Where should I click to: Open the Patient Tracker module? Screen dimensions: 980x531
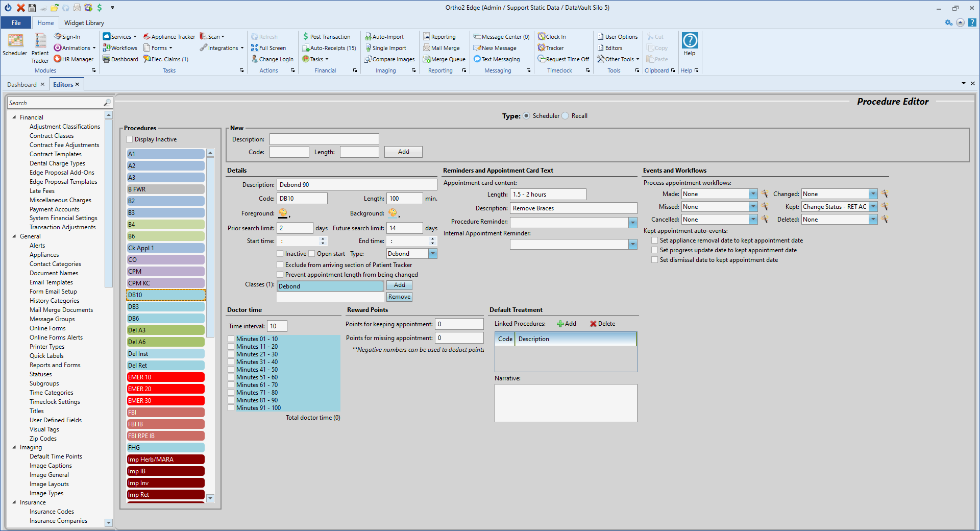(x=40, y=49)
